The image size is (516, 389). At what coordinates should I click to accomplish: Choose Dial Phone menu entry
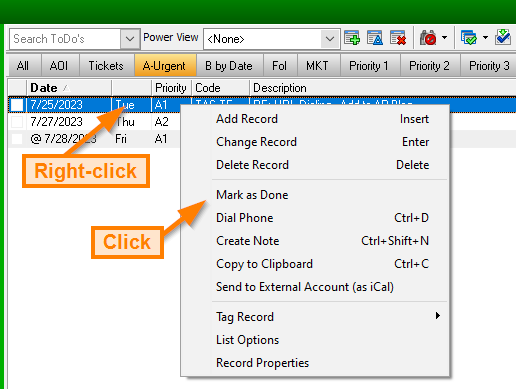coord(315,218)
